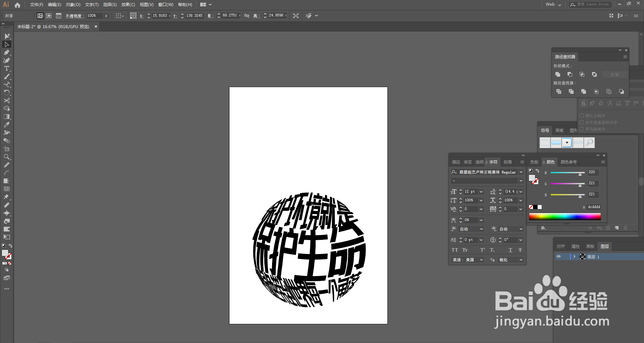
Task: Click the 不透明度 label link
Action: (x=74, y=16)
